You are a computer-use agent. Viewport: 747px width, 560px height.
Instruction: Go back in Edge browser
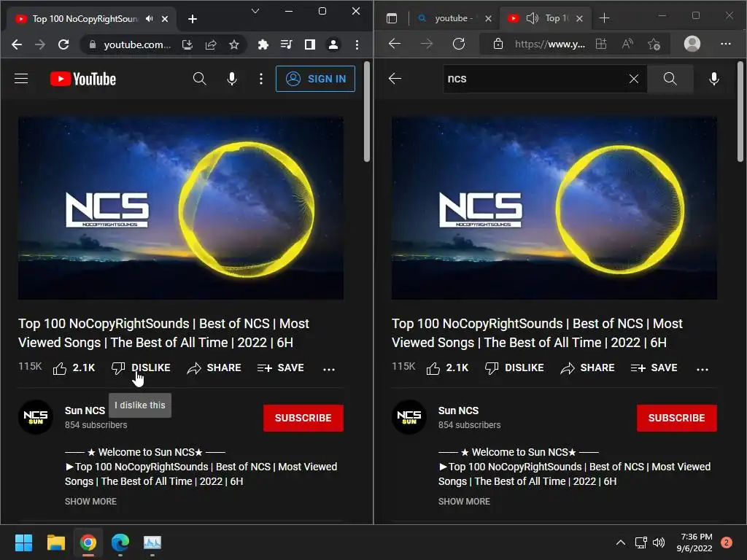395,44
